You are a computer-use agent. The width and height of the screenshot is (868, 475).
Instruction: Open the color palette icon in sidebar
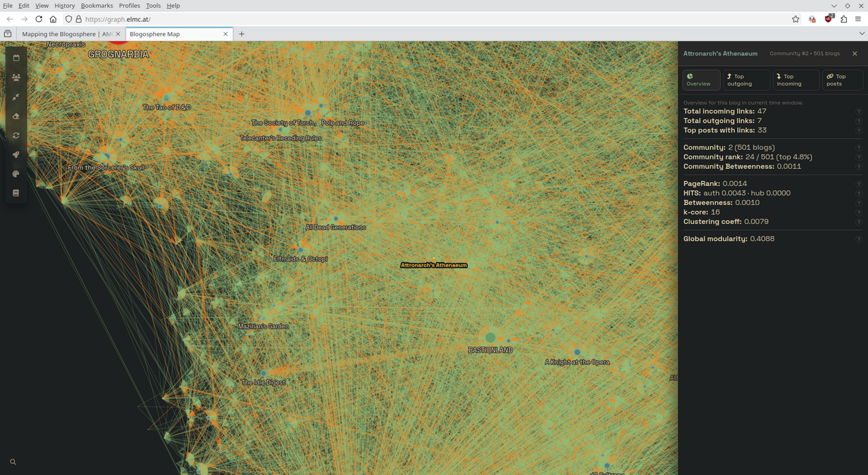coord(16,174)
